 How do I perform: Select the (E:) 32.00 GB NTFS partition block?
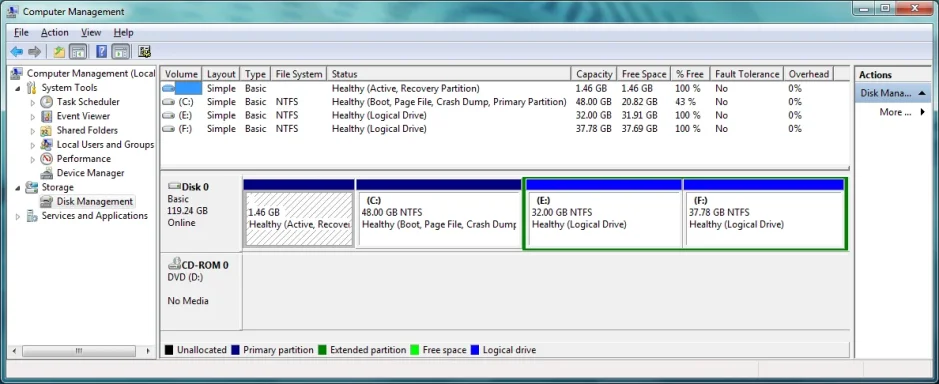(604, 213)
